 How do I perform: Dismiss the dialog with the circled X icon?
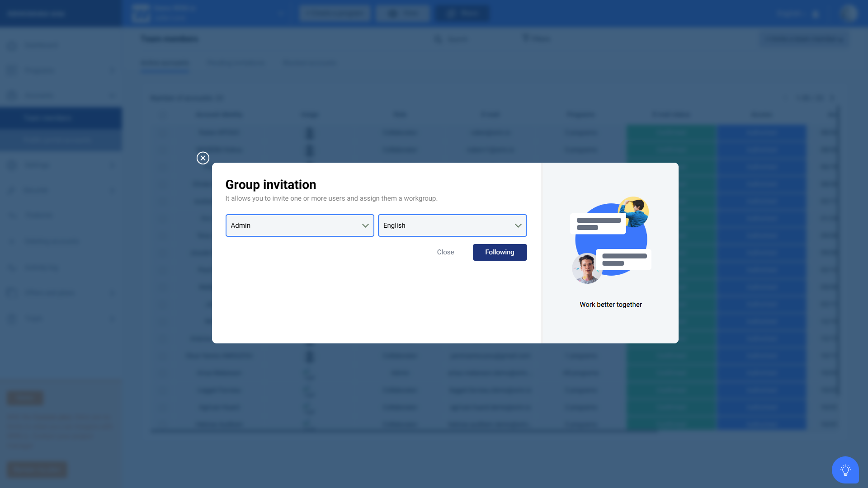(203, 158)
